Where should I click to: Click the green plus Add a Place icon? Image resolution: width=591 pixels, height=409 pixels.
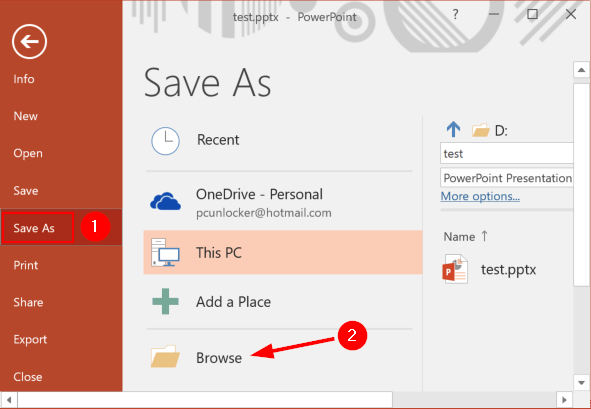(165, 301)
